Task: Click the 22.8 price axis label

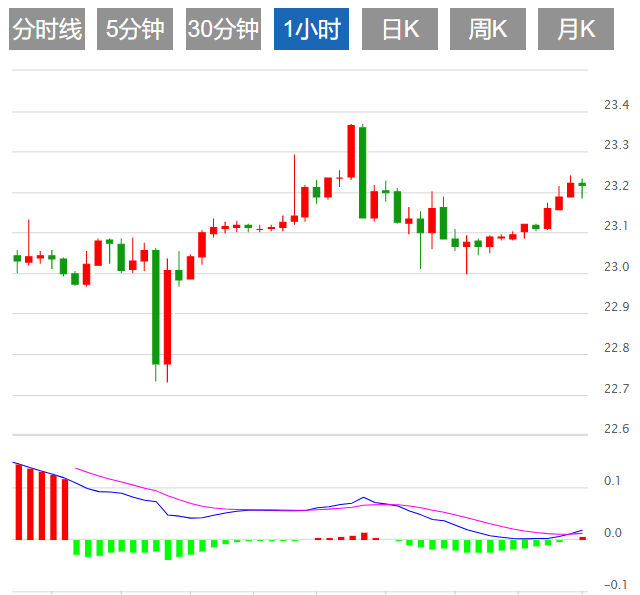Action: click(616, 348)
